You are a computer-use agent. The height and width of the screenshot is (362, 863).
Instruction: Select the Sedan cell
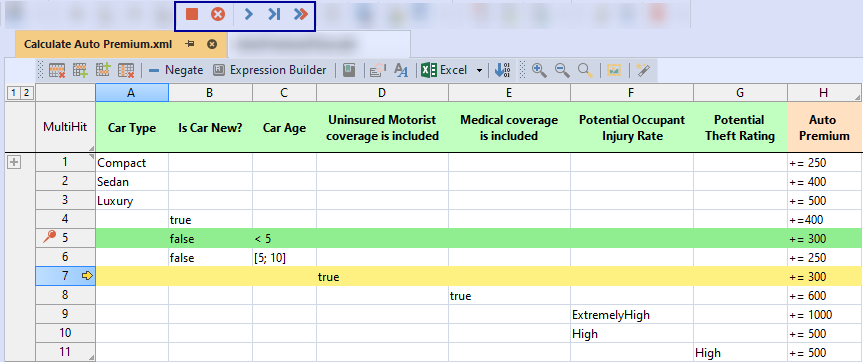(x=132, y=182)
